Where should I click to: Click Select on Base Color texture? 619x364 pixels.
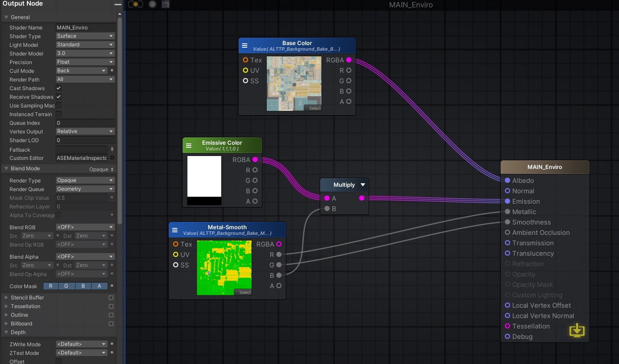(x=314, y=108)
